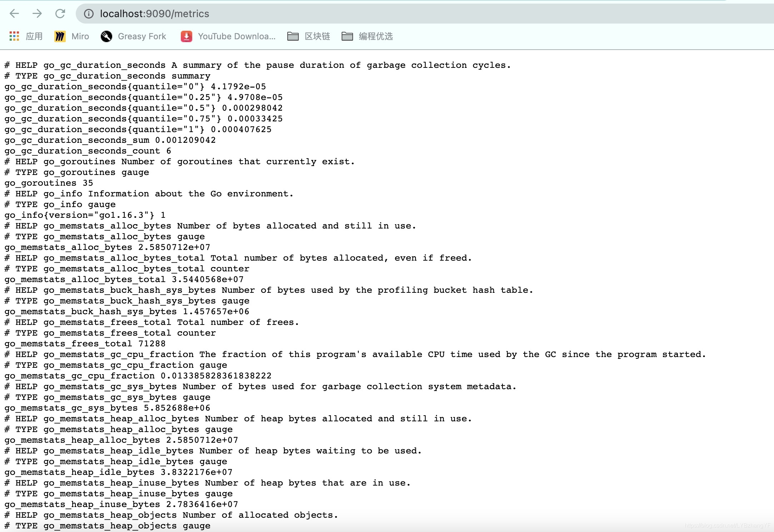Click go_memstats_heap_inuse_bytes 2.7836416e+07 line
The height and width of the screenshot is (532, 774).
pos(121,505)
